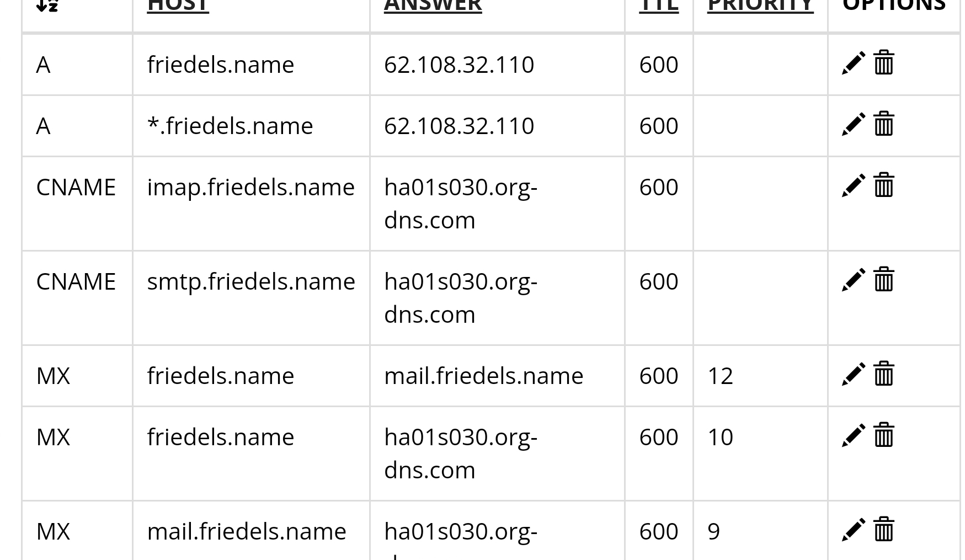Select the mail.friedels.name answer cell
965x560 pixels.
coord(497,376)
